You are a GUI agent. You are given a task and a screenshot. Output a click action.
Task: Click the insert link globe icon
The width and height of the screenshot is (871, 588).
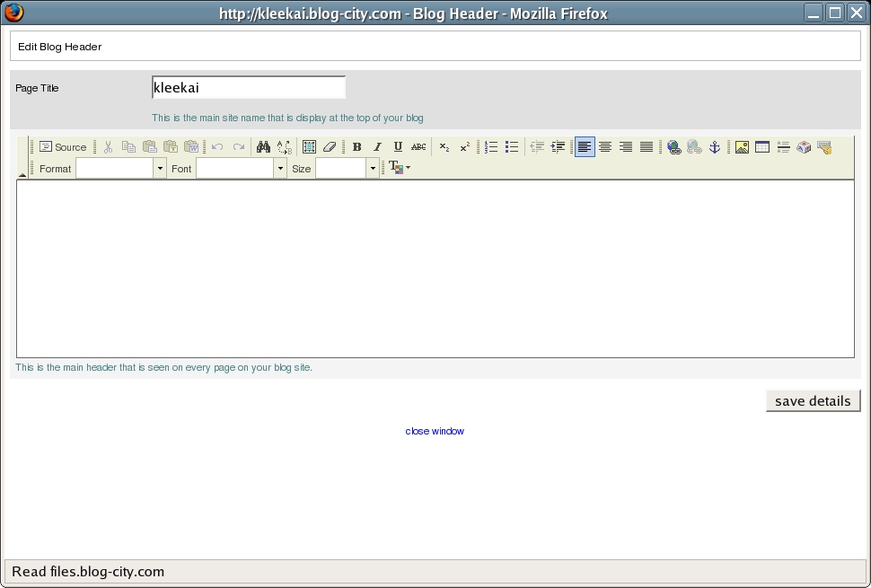(x=673, y=147)
